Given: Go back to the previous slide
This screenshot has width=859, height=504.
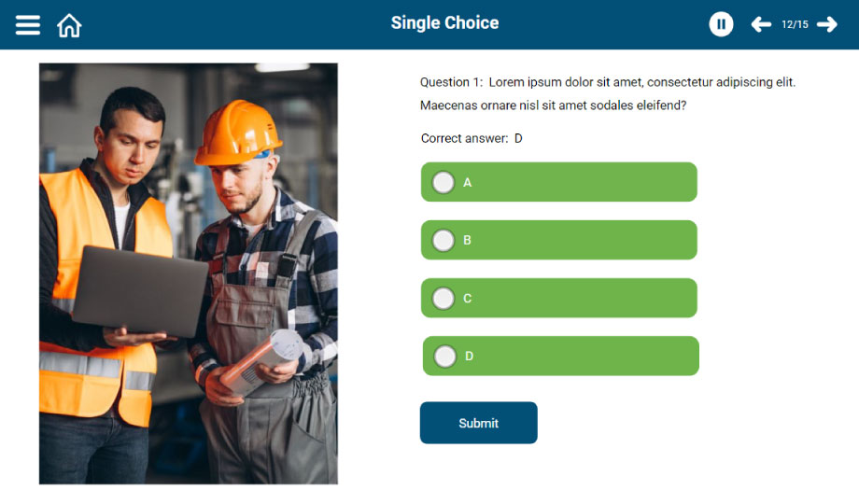Looking at the screenshot, I should (761, 24).
